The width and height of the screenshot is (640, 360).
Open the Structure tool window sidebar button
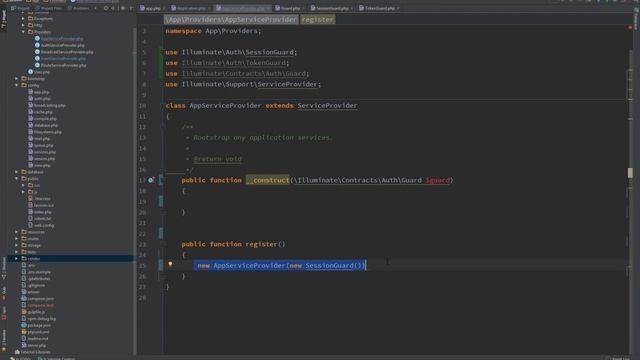pos(4,269)
